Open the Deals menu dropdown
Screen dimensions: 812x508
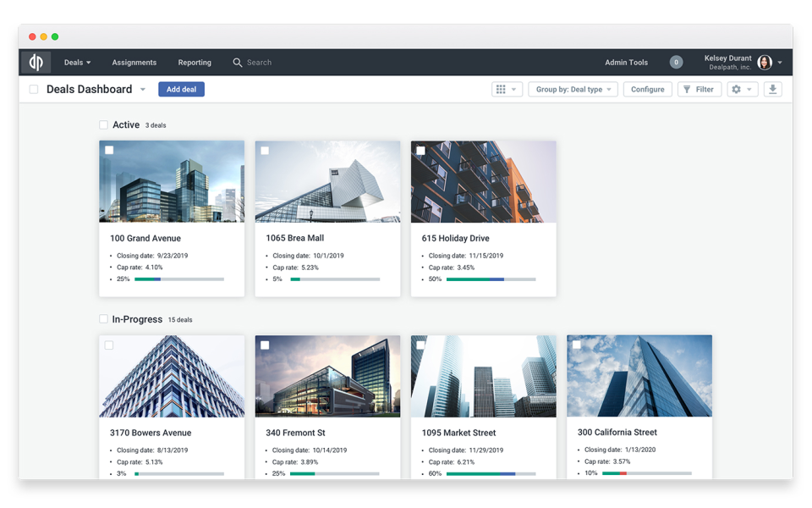[77, 62]
